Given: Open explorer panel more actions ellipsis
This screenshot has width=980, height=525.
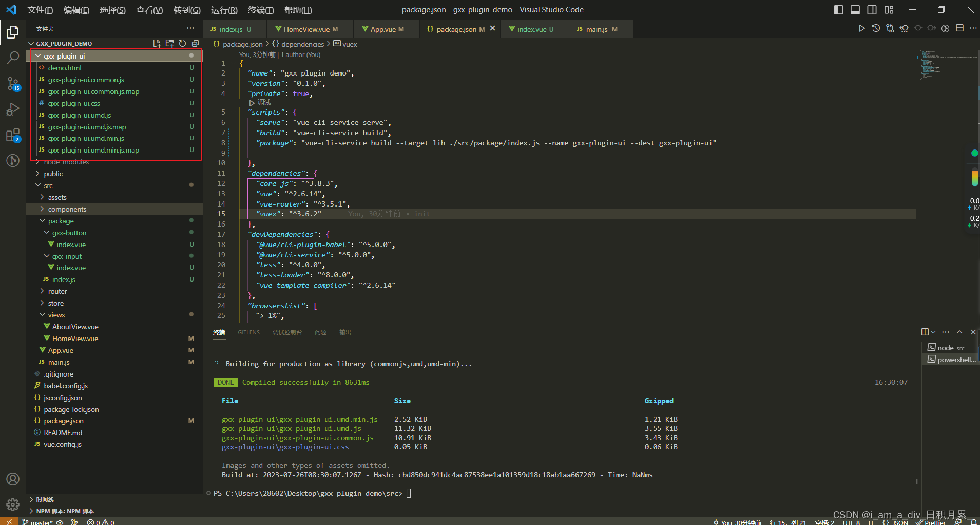Looking at the screenshot, I should (x=190, y=28).
